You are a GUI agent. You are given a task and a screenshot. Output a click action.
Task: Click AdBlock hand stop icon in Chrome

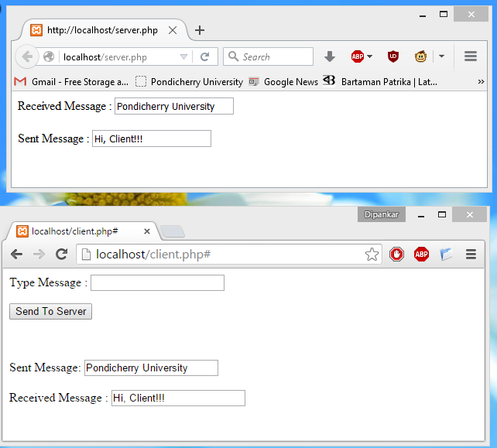tap(396, 254)
